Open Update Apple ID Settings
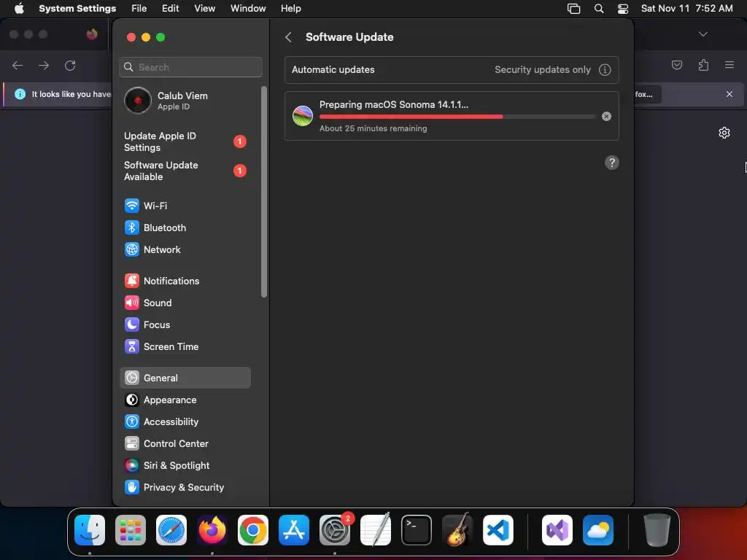Image resolution: width=747 pixels, height=560 pixels. pos(185,141)
